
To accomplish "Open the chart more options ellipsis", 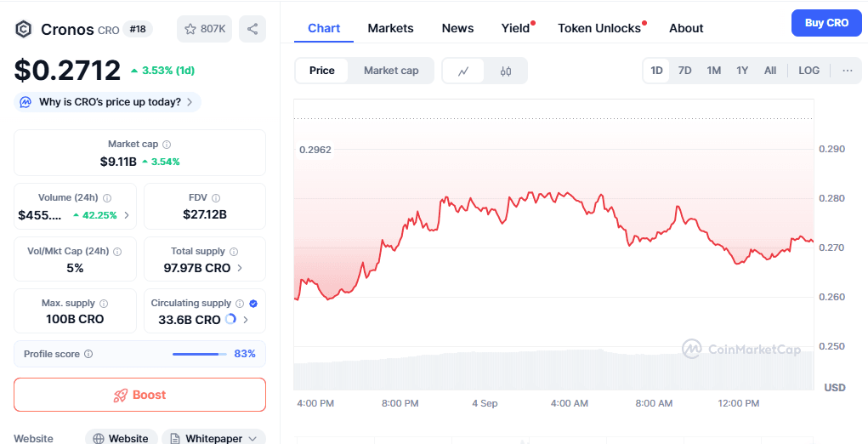I will [x=847, y=71].
